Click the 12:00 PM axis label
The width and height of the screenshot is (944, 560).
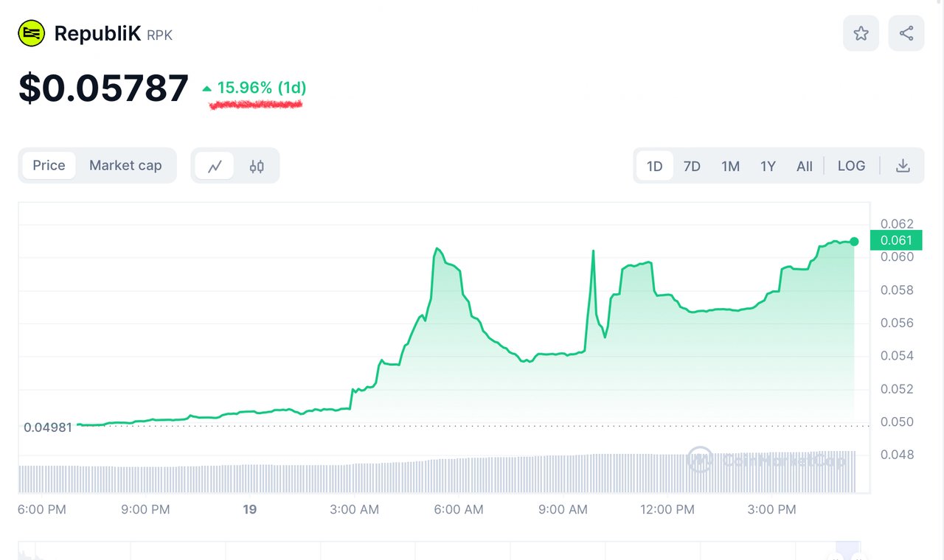(667, 509)
